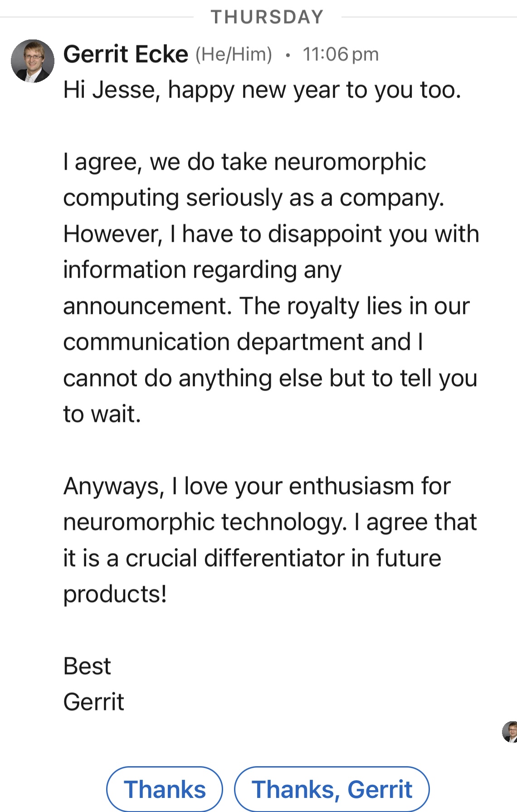This screenshot has width=517, height=812.
Task: Tap the "However, I have to disappoint" line
Action: 271,234
